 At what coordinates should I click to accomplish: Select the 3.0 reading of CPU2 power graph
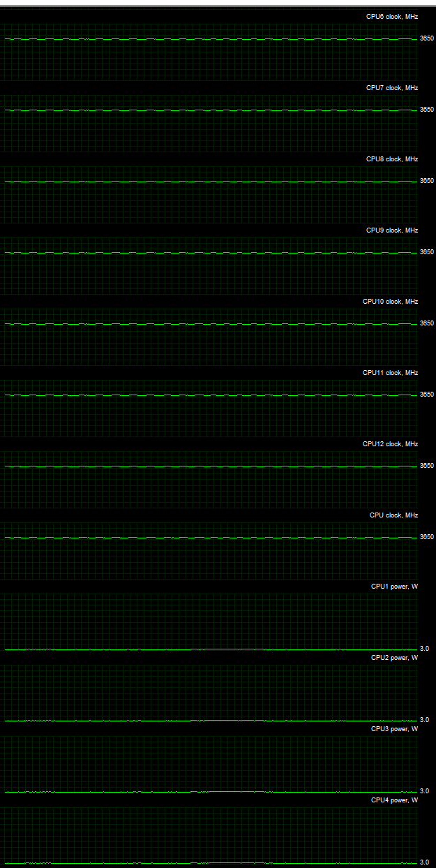(x=425, y=720)
